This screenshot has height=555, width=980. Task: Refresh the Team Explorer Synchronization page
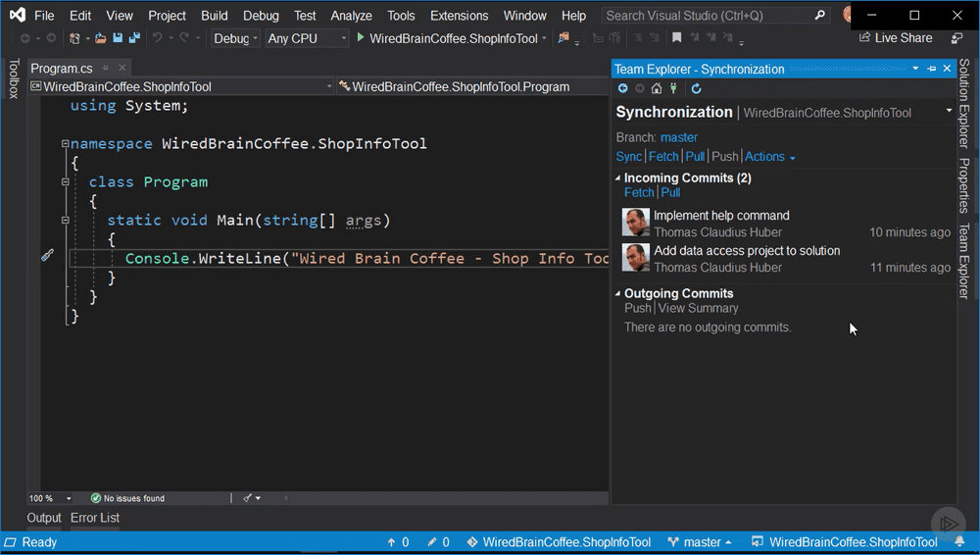696,88
